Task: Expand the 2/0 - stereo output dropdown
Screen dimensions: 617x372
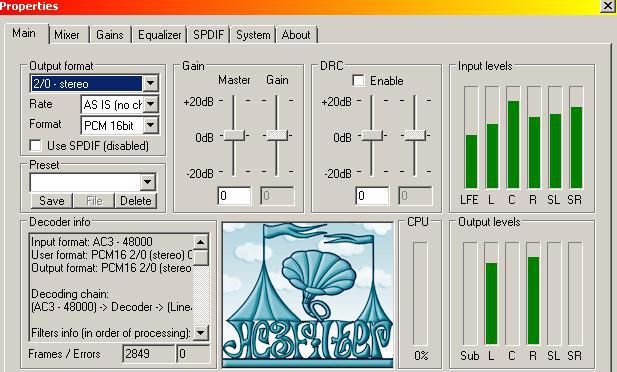Action: [150, 83]
